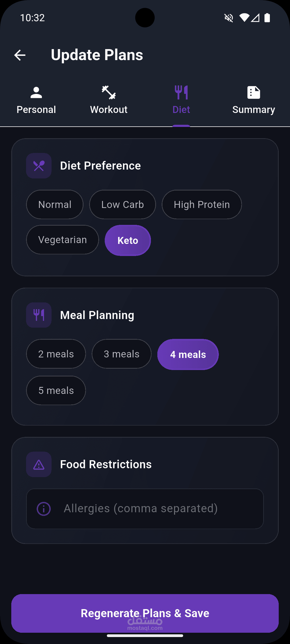This screenshot has width=290, height=644.
Task: Choose 3 meals per day
Action: 122,354
